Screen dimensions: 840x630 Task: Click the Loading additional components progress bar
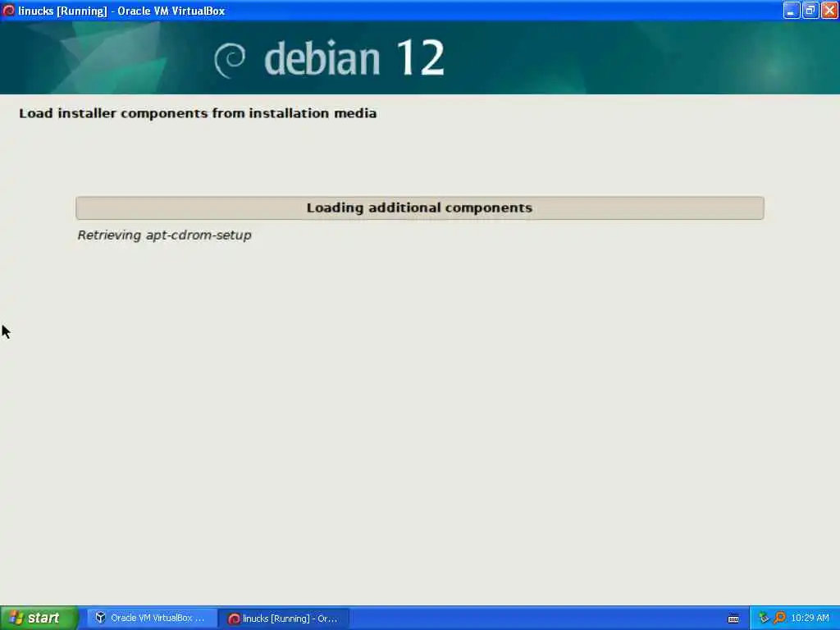420,208
